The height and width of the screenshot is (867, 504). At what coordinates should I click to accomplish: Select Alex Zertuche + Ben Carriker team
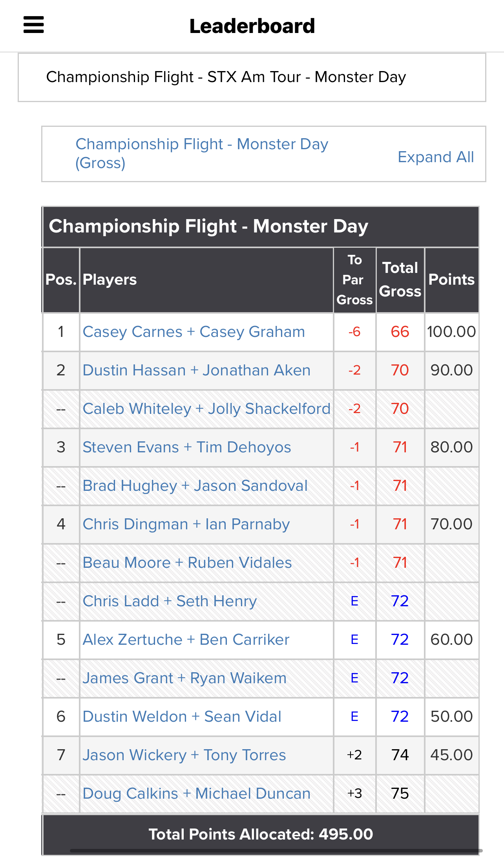coord(186,640)
